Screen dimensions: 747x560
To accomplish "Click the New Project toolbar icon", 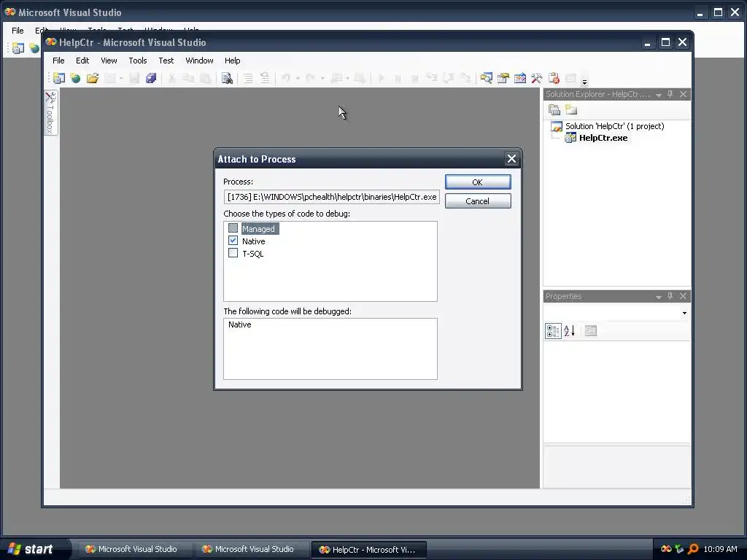I will coord(59,78).
